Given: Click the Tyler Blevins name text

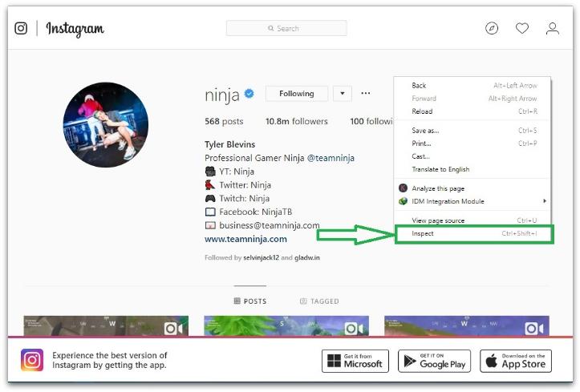Looking at the screenshot, I should [x=229, y=144].
